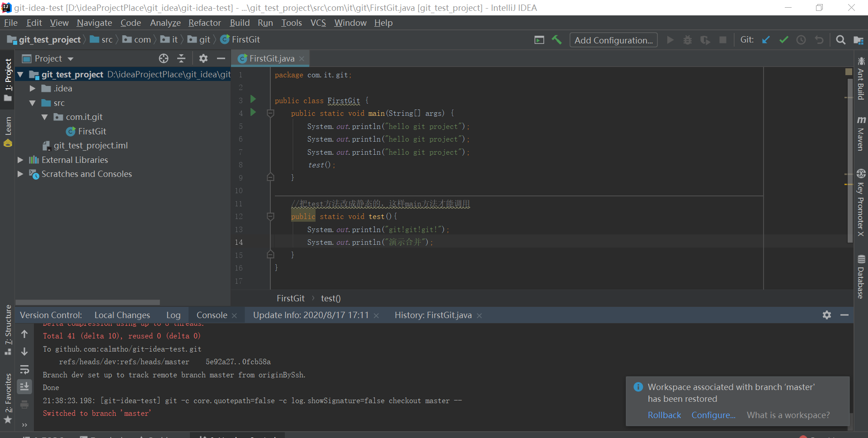
Task: Open Key Promoter X tool window
Action: click(x=861, y=203)
